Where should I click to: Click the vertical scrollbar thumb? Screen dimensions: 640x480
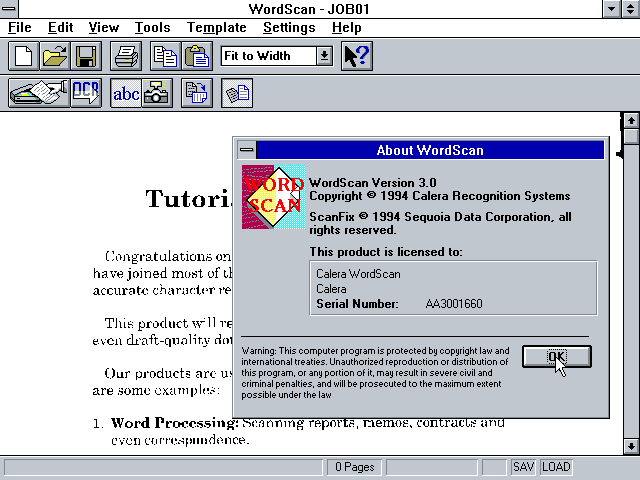click(631, 136)
